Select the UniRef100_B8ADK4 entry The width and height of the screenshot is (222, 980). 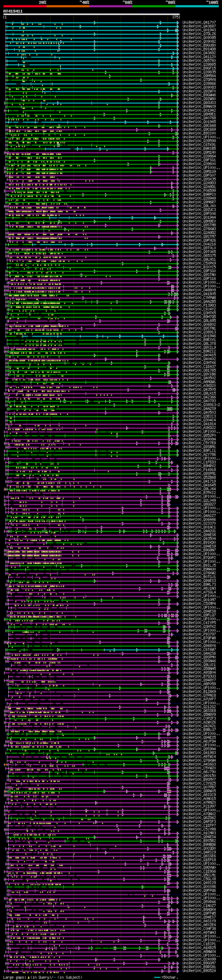click(x=199, y=910)
